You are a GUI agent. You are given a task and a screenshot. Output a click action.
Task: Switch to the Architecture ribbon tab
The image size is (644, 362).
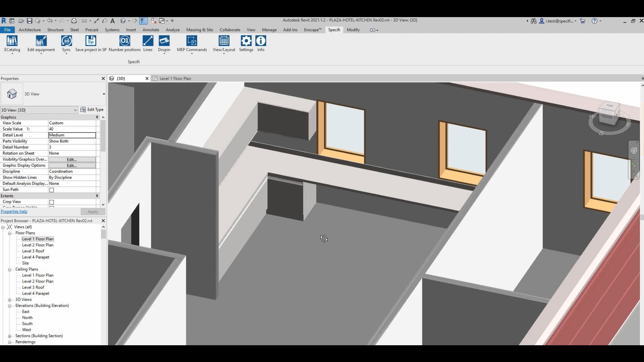(30, 30)
